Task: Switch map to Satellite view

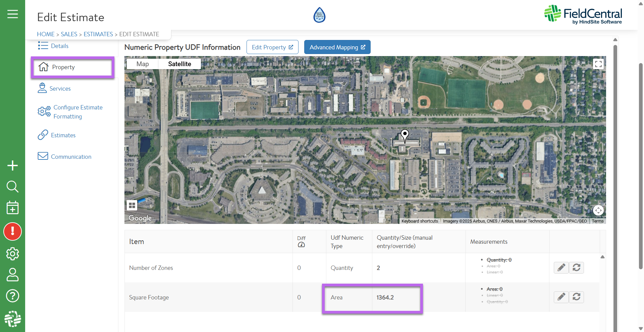Action: point(179,64)
